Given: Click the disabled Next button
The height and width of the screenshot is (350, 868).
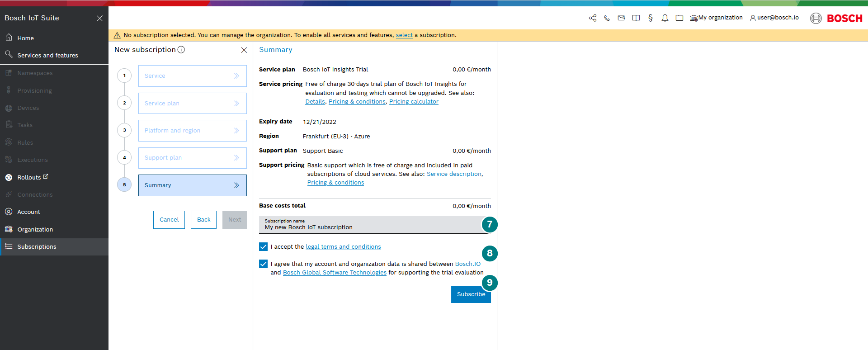Looking at the screenshot, I should [x=235, y=220].
